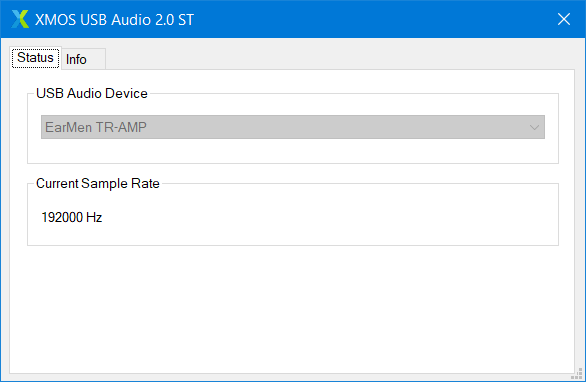Viewport: 586px width, 382px height.
Task: Select the Status tab
Action: (36, 58)
